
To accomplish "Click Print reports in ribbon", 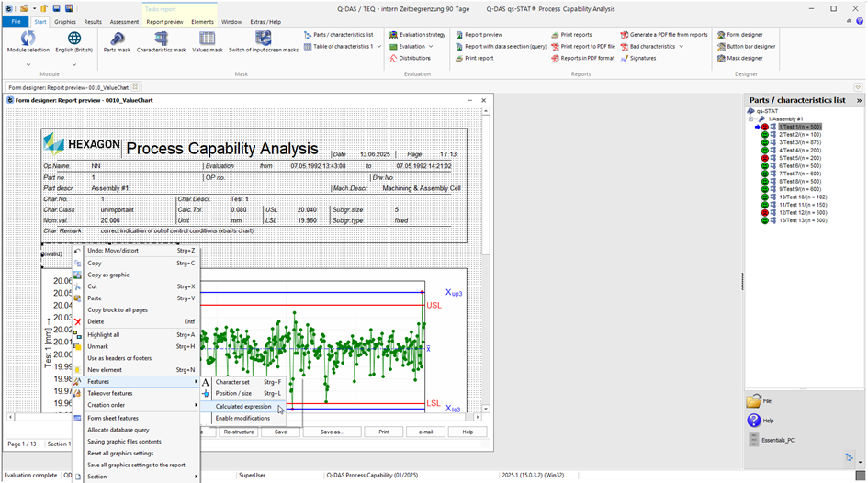I will pos(571,34).
